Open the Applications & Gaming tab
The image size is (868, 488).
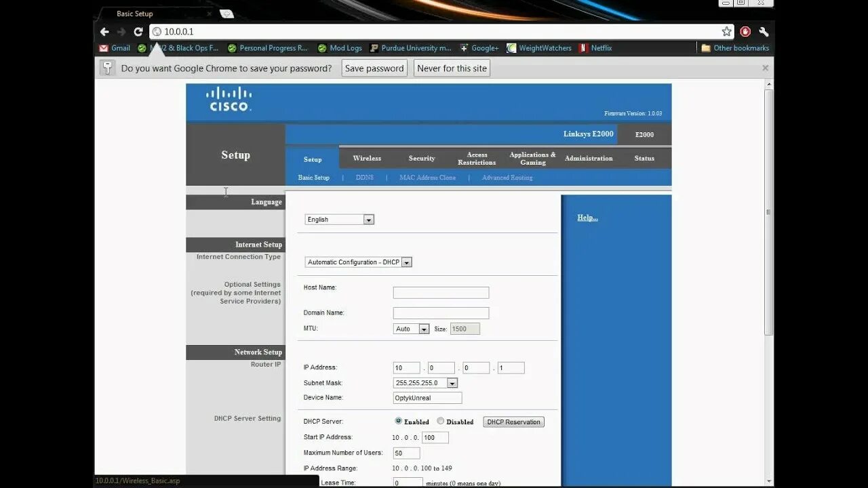532,159
